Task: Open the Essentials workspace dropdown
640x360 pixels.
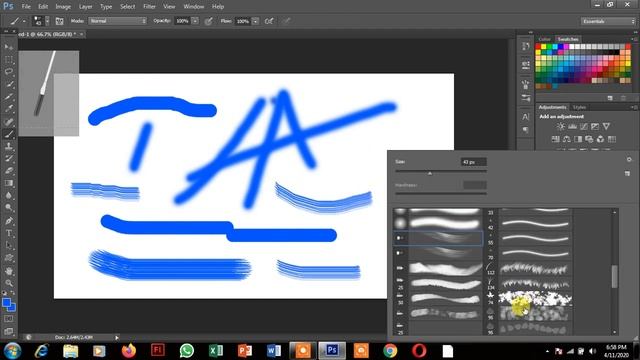Action: (x=608, y=21)
